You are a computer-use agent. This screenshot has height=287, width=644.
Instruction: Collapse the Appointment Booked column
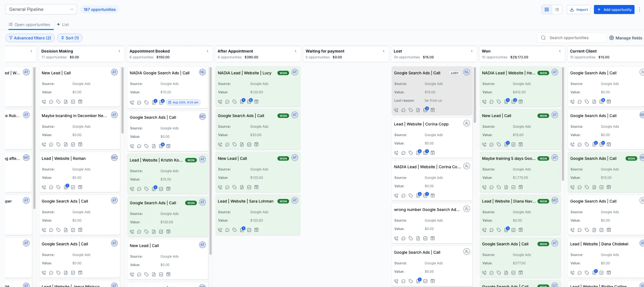208,51
